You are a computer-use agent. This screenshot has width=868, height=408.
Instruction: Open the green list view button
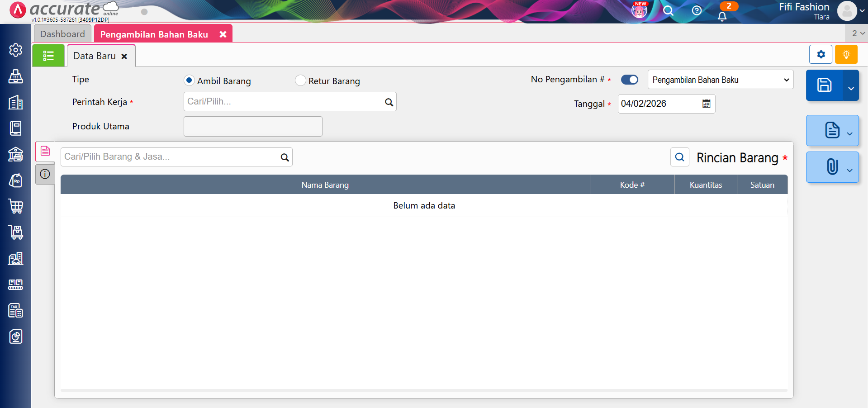pos(48,56)
